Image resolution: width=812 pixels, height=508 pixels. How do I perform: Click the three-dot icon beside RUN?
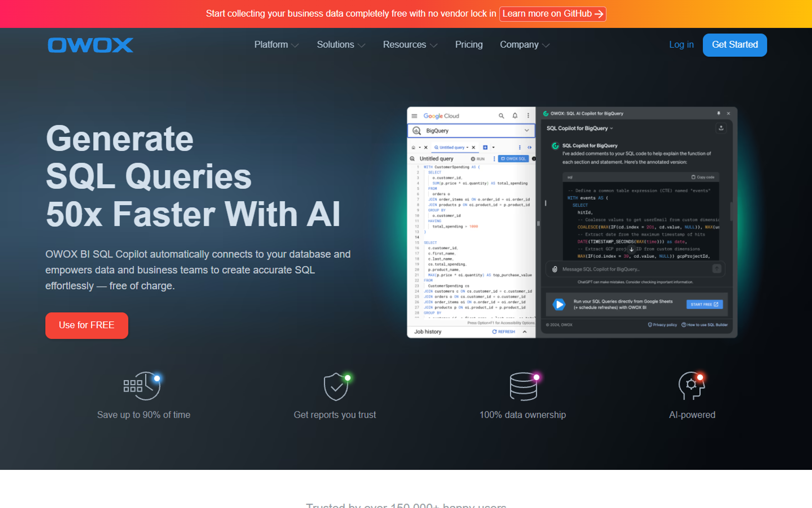pyautogui.click(x=494, y=159)
